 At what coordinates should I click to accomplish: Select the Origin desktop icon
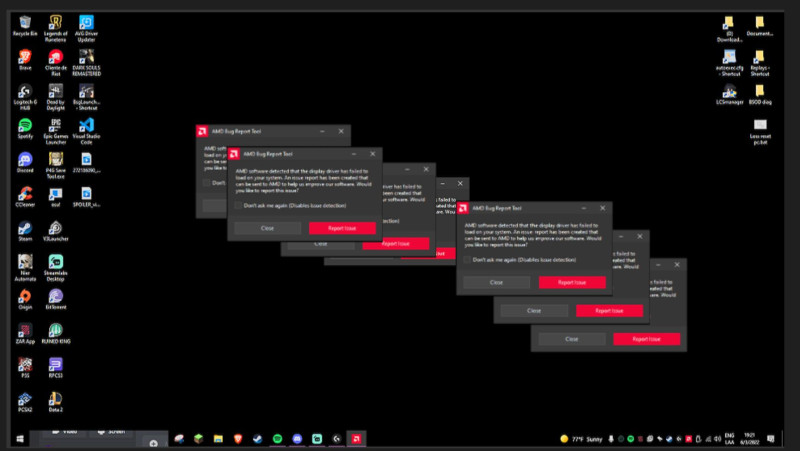[x=25, y=299]
